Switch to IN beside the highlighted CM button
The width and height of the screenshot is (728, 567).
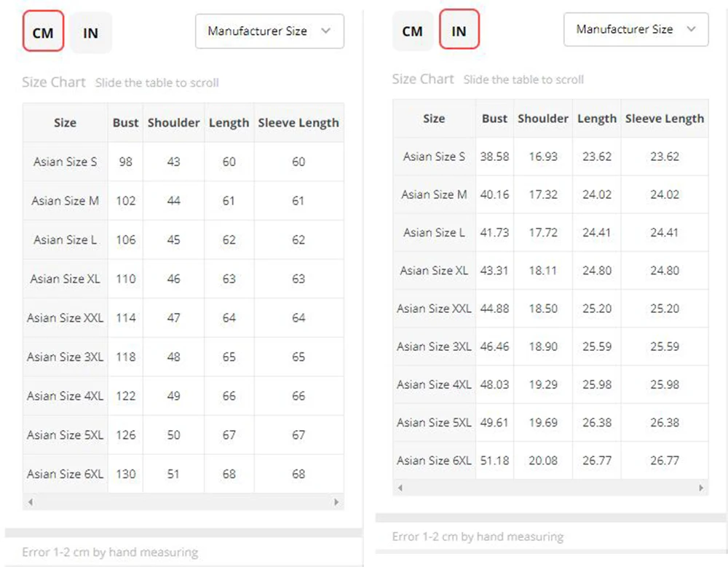(91, 33)
